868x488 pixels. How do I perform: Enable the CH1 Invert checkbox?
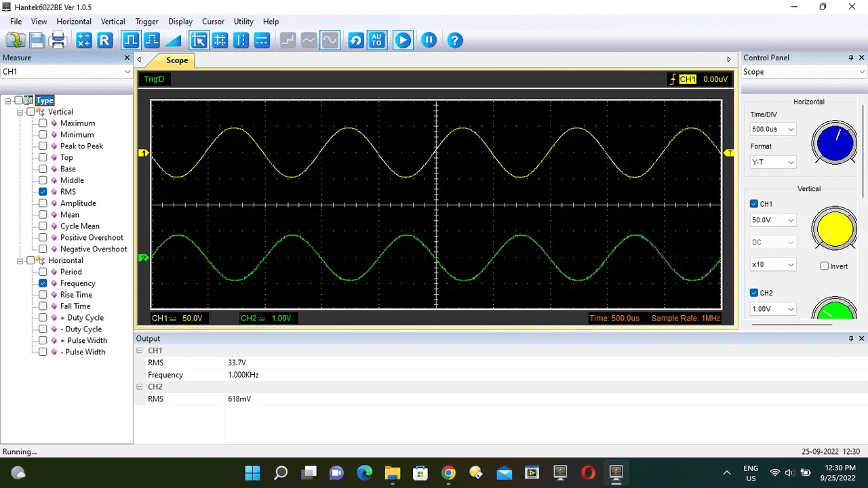(x=825, y=266)
